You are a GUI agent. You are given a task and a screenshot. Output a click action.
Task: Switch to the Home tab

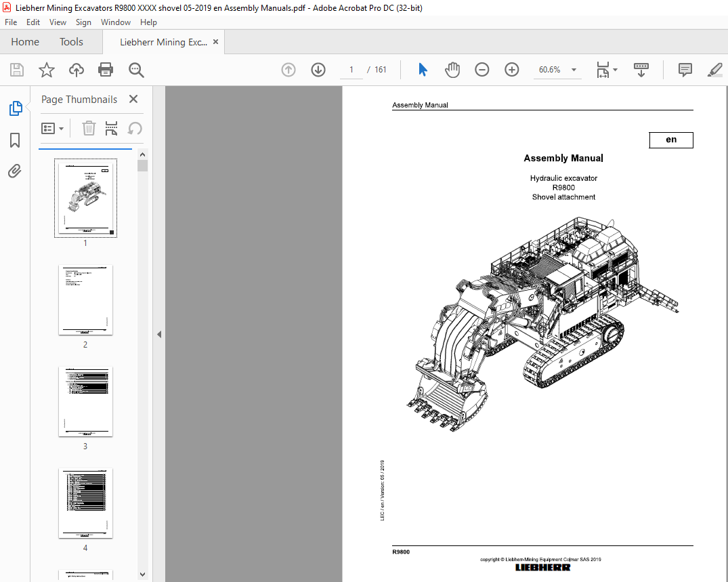coord(25,42)
